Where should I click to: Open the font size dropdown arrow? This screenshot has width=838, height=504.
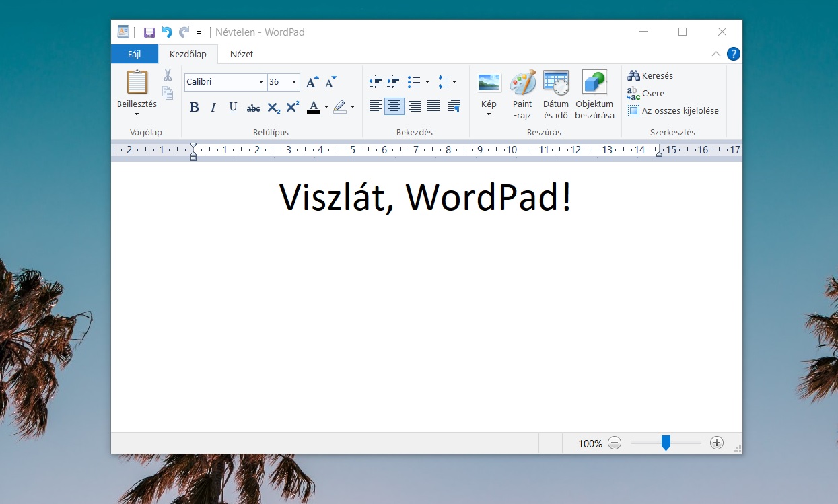coord(294,82)
